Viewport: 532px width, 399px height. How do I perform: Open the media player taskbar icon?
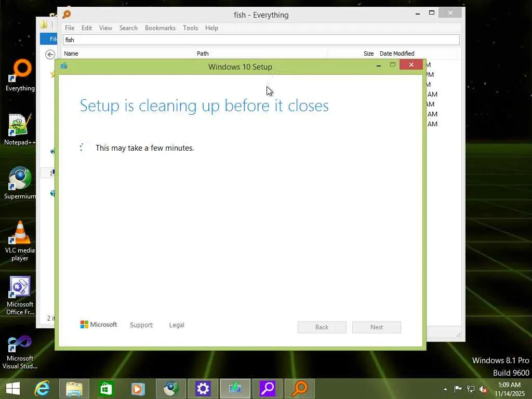coord(138,389)
